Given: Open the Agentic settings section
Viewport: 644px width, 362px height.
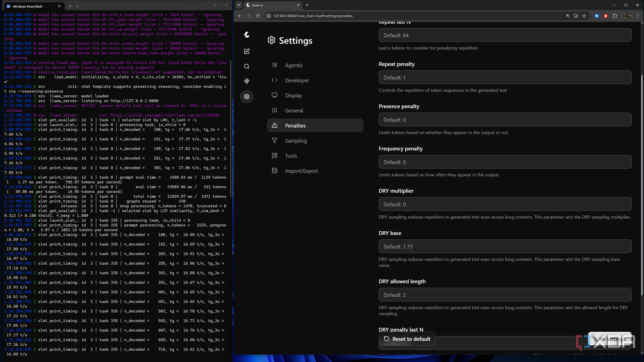Looking at the screenshot, I should pyautogui.click(x=315, y=65).
